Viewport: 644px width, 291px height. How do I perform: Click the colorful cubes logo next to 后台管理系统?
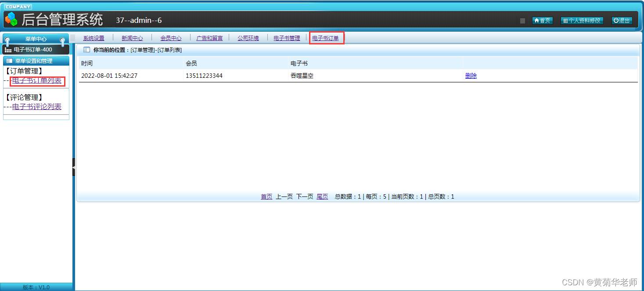click(x=10, y=20)
